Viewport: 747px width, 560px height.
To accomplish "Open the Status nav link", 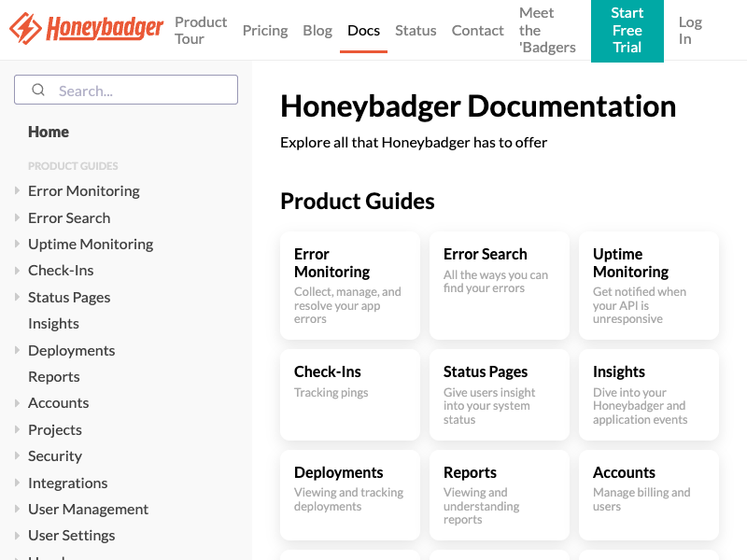I will point(416,31).
